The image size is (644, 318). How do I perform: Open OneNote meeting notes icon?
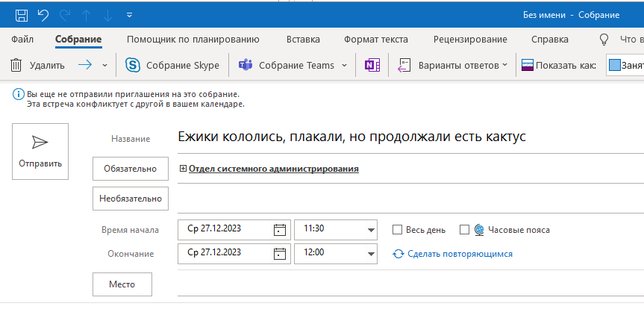372,66
